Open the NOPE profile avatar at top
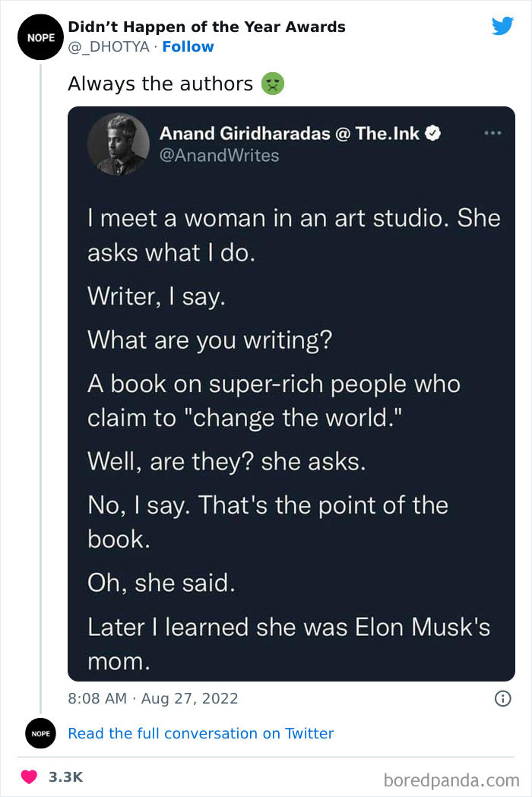The width and height of the screenshot is (532, 797). click(36, 36)
